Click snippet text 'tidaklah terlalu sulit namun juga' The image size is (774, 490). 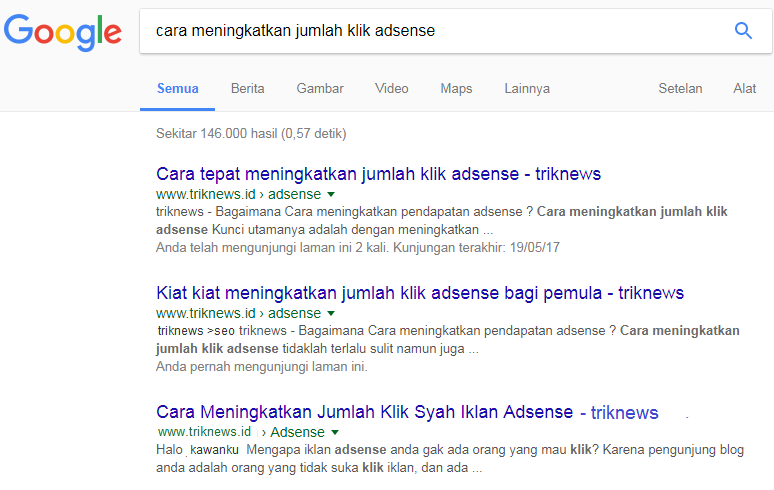pyautogui.click(x=373, y=349)
